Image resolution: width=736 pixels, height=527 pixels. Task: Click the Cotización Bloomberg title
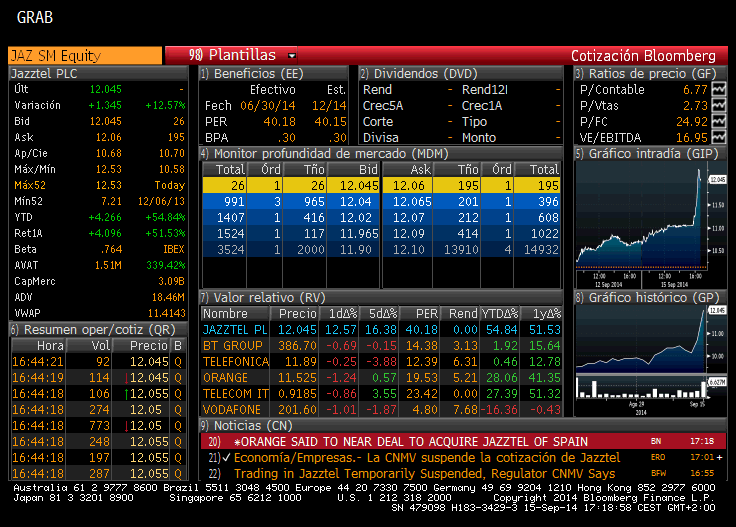[643, 56]
